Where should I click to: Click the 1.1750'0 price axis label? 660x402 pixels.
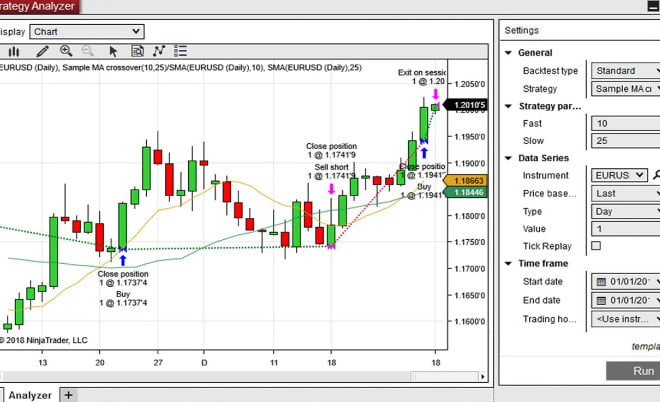click(469, 242)
